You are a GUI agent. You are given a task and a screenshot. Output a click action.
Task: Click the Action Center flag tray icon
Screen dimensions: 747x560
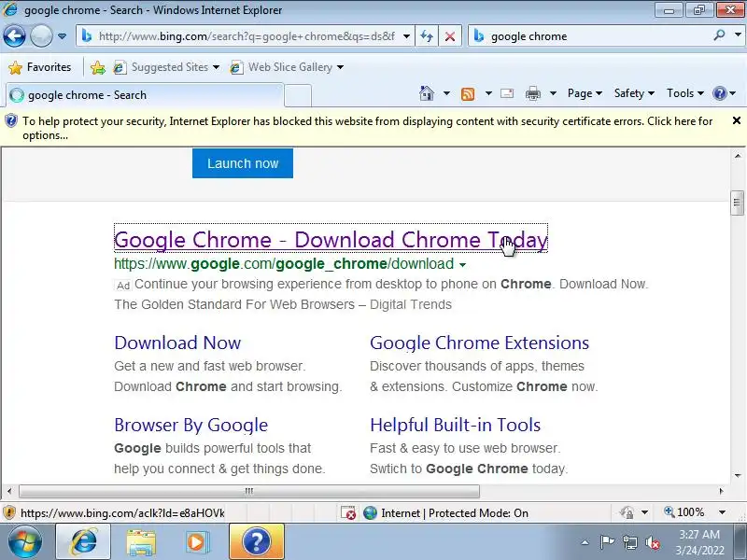pyautogui.click(x=607, y=542)
